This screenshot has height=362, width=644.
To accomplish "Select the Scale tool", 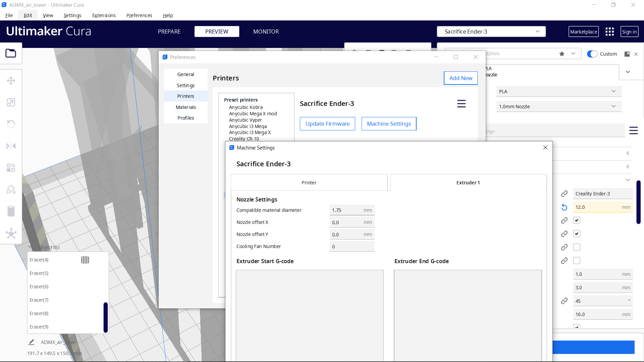I will pyautogui.click(x=11, y=102).
